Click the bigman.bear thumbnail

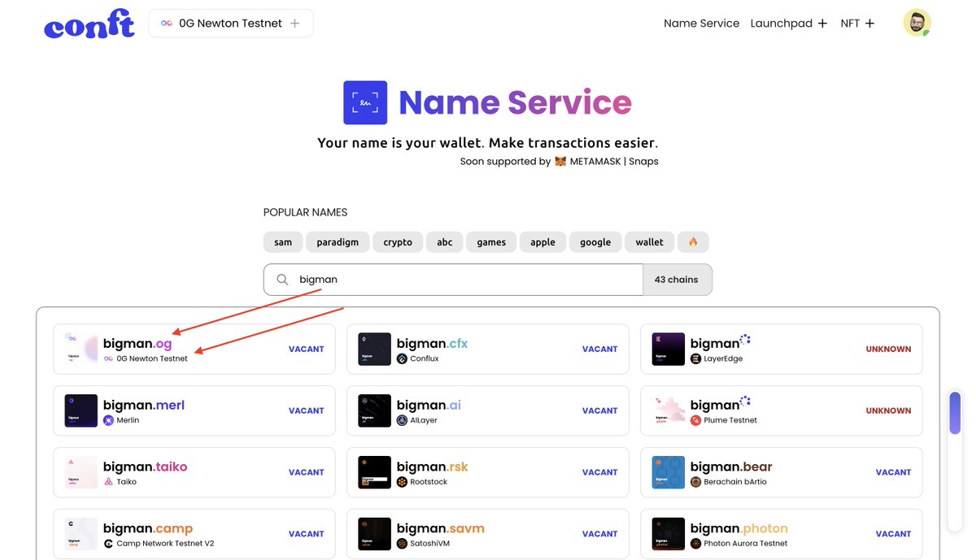point(669,472)
